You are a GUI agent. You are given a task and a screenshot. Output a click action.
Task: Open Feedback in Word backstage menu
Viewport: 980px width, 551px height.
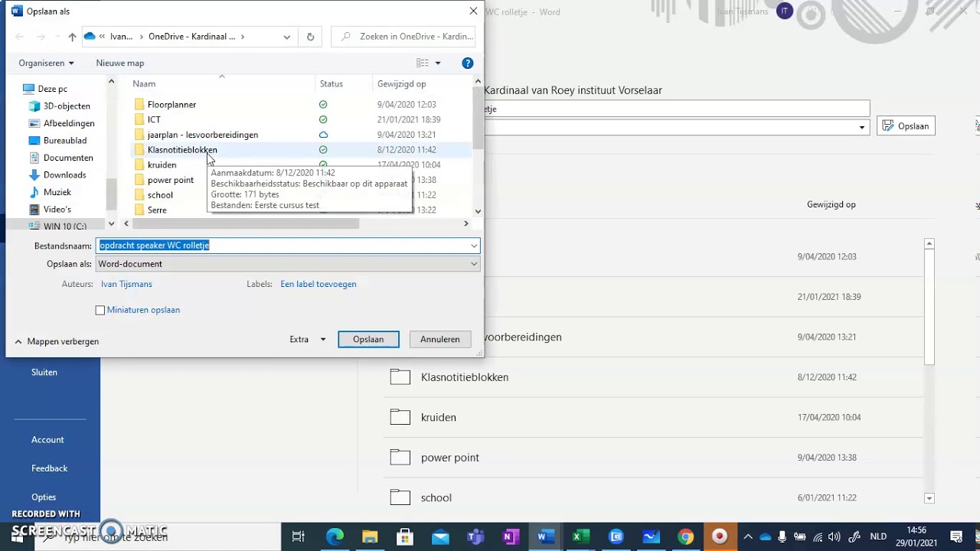(50, 468)
